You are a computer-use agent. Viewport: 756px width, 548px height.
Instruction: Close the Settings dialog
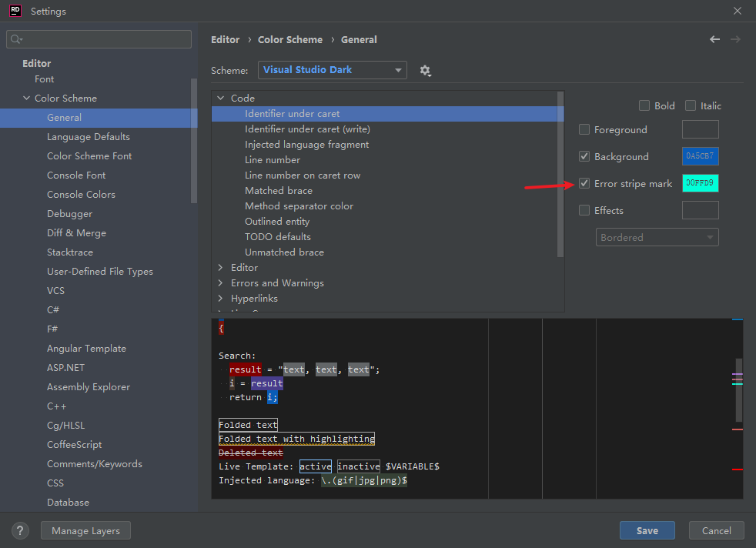pyautogui.click(x=738, y=11)
